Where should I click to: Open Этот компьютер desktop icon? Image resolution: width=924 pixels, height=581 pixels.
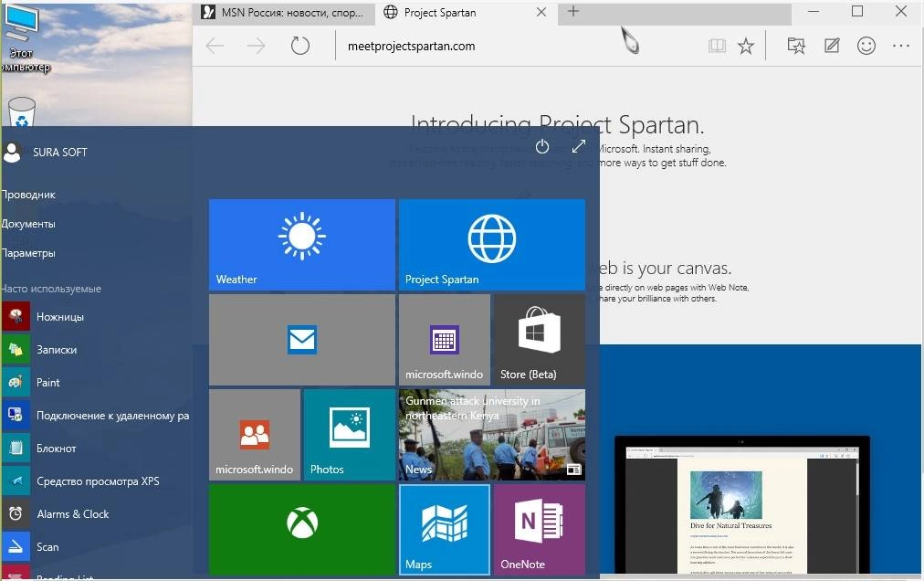pyautogui.click(x=23, y=38)
